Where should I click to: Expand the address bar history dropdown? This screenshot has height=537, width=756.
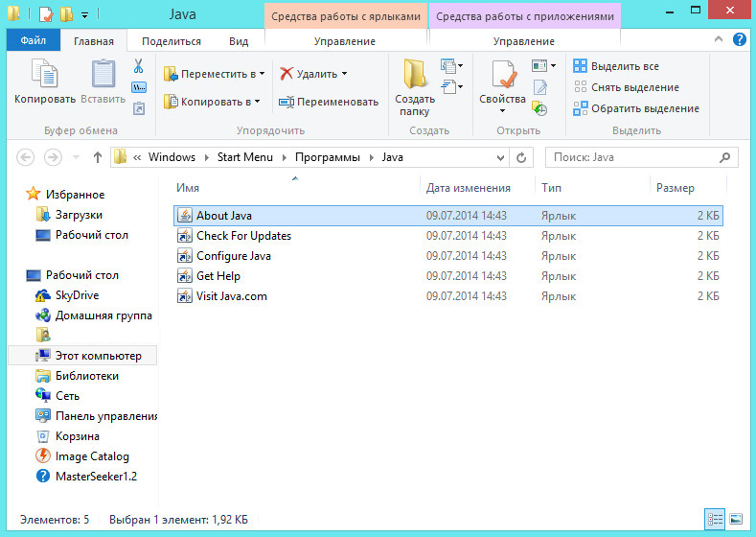coord(500,157)
